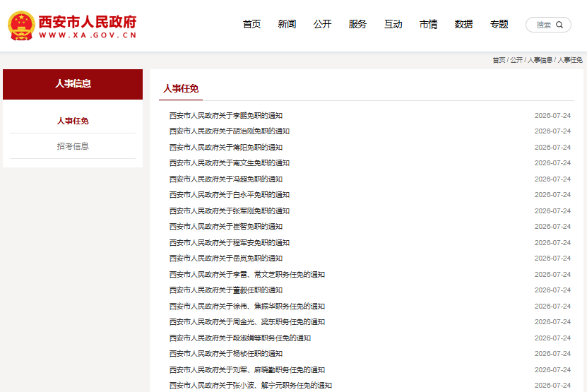Viewport: 587px width, 392px height.
Task: Open the notice about 段淑娟等职务任免
Action: 240,338
